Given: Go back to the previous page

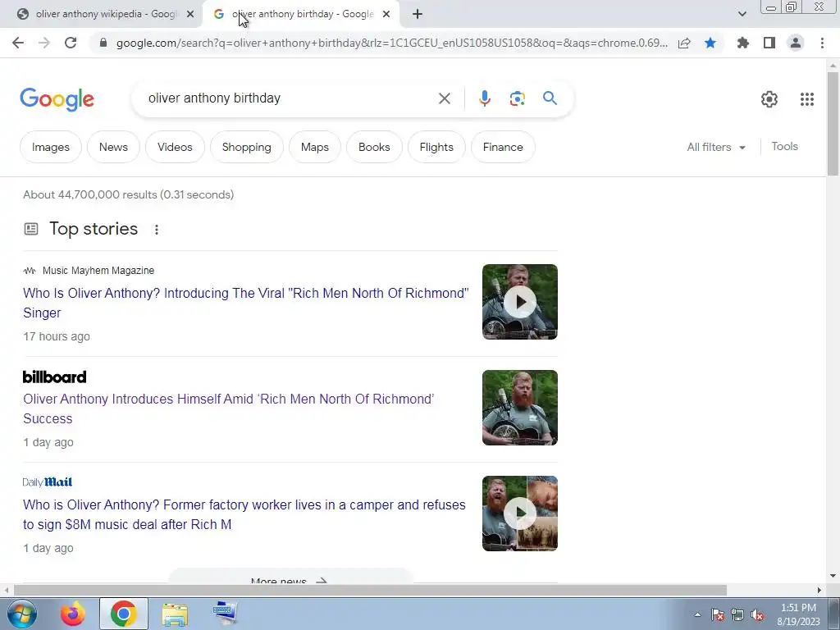Looking at the screenshot, I should pos(18,43).
